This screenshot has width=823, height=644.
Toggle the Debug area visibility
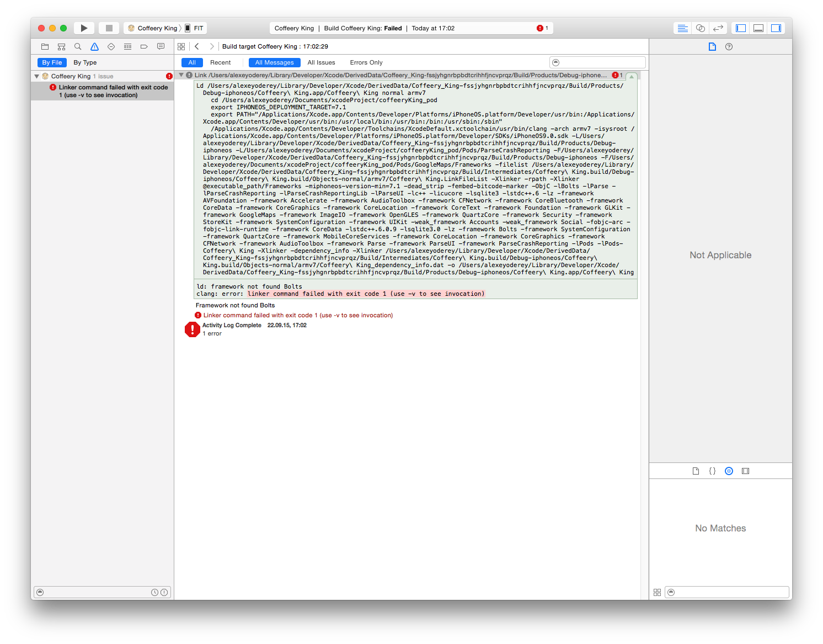(x=758, y=28)
